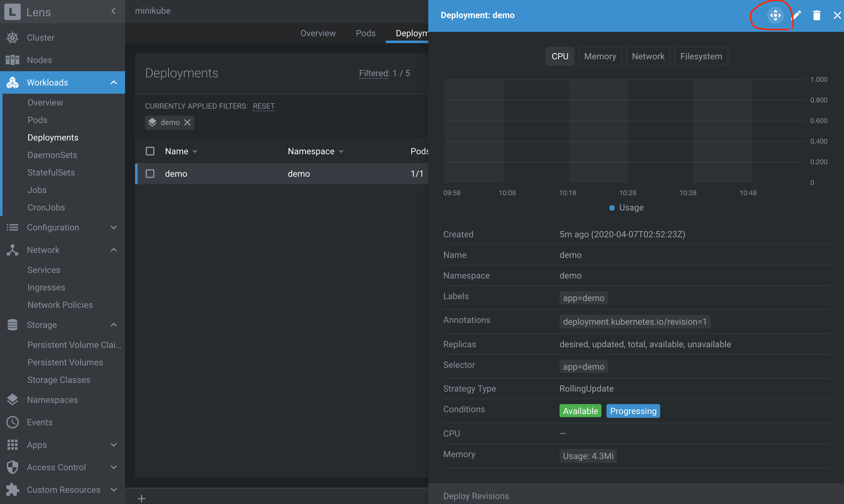Image resolution: width=844 pixels, height=504 pixels.
Task: Switch to the Memory metrics tab
Action: (600, 57)
